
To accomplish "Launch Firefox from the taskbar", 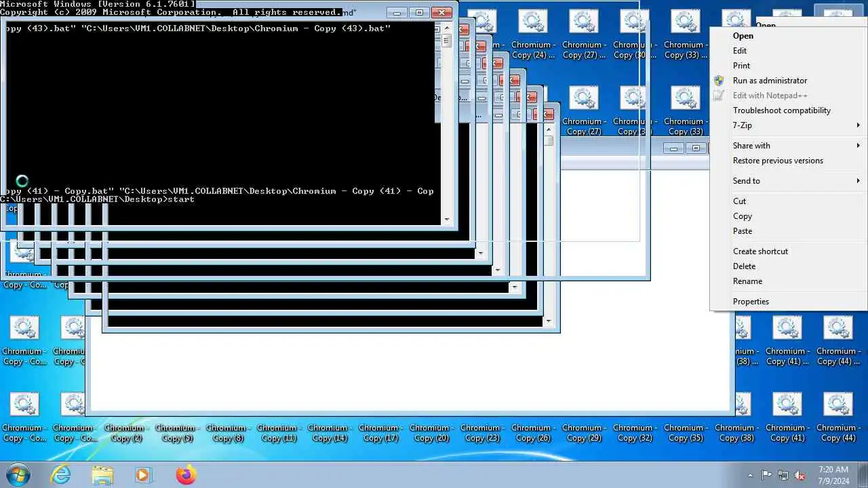I will pyautogui.click(x=185, y=474).
